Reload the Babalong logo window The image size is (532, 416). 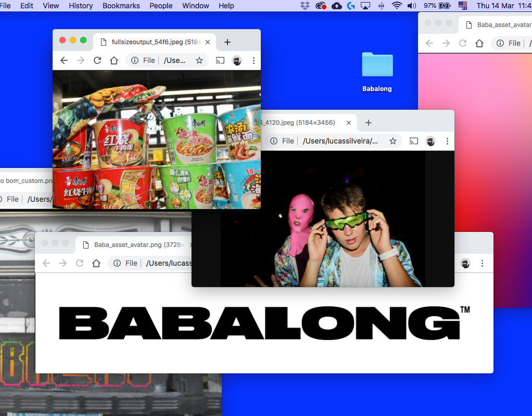click(x=80, y=264)
